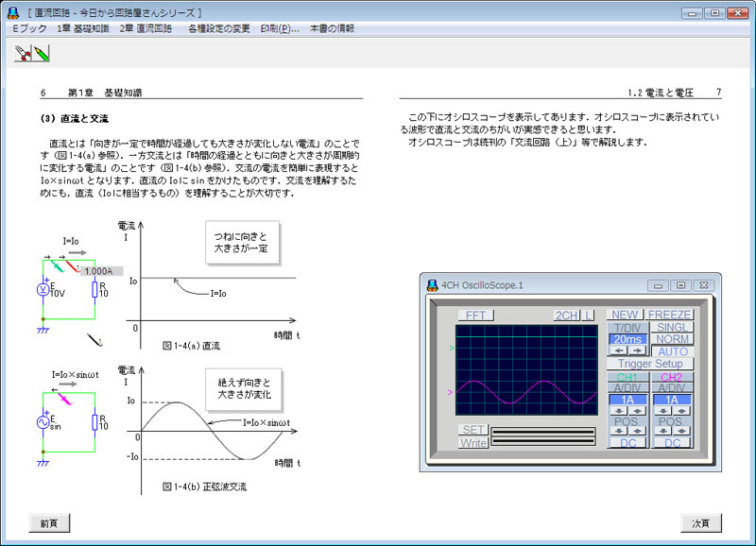Go to next page with 次頁 button
The image size is (756, 546).
pyautogui.click(x=700, y=523)
